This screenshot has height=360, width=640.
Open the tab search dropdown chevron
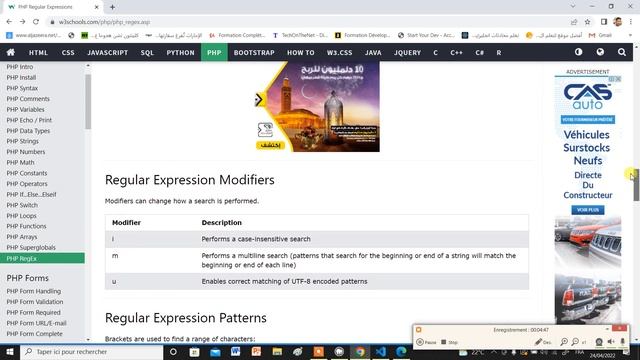(x=573, y=7)
